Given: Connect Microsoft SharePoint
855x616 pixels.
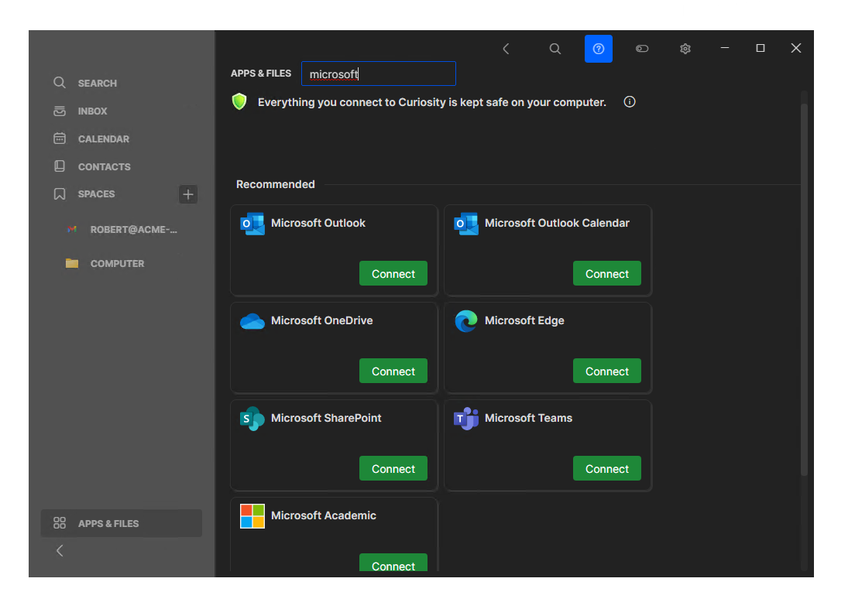Looking at the screenshot, I should pos(393,468).
